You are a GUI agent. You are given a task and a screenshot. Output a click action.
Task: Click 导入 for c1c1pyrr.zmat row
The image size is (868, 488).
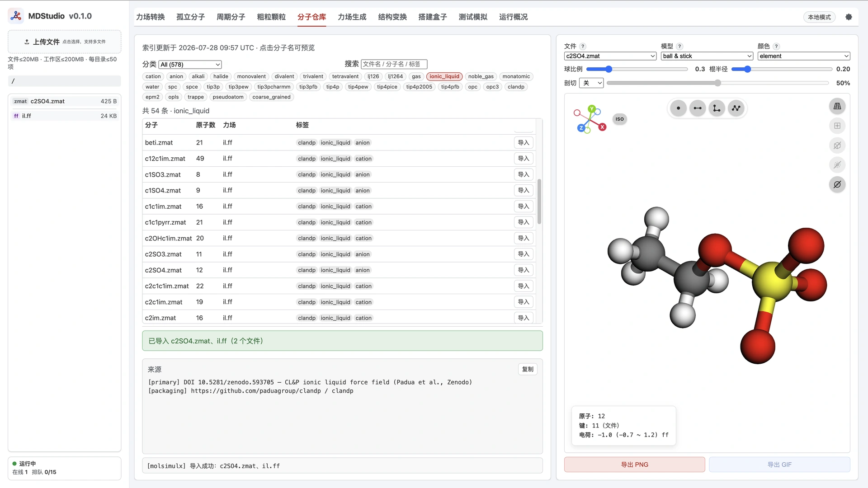[524, 222]
